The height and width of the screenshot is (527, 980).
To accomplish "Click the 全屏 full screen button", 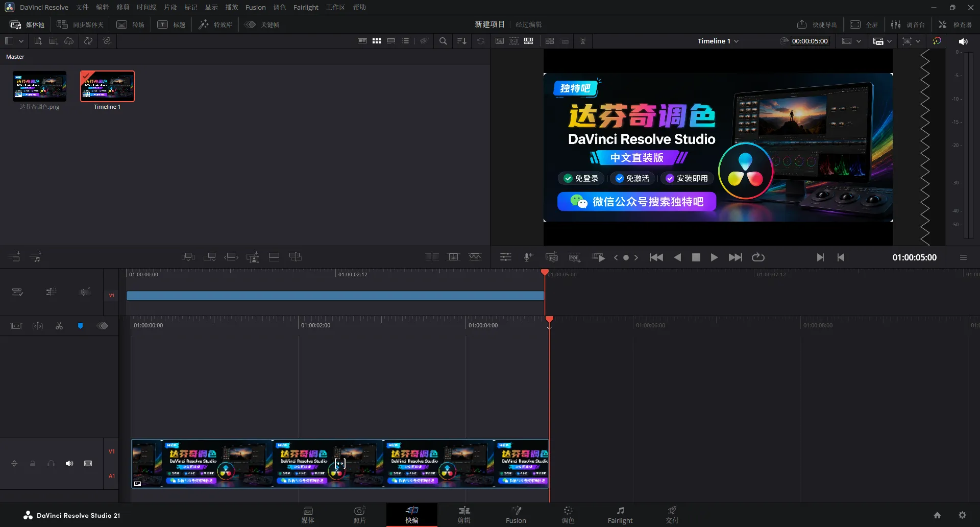I will click(864, 25).
